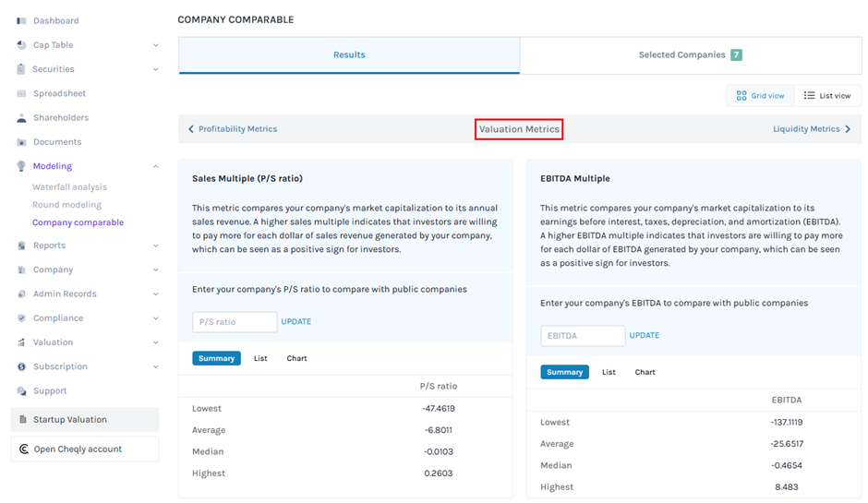Screen dimensions: 868x503
Task: Click the Documents folder icon
Action: (21, 142)
